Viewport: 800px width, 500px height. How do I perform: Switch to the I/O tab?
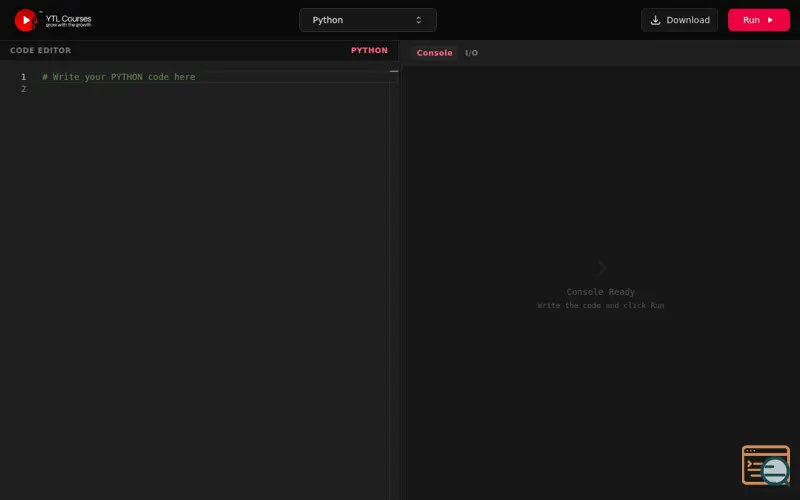coord(471,53)
